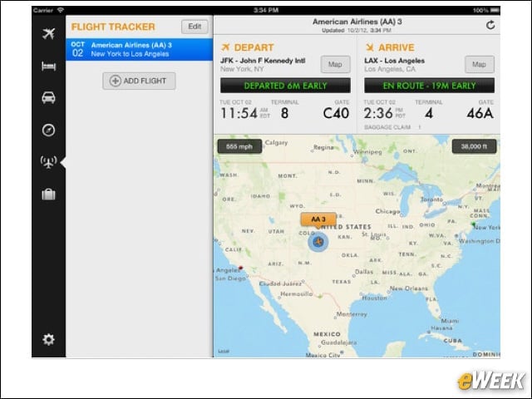Viewport: 532px width, 399px height.
Task: Click the battery indicator in status bar
Action: coord(495,10)
